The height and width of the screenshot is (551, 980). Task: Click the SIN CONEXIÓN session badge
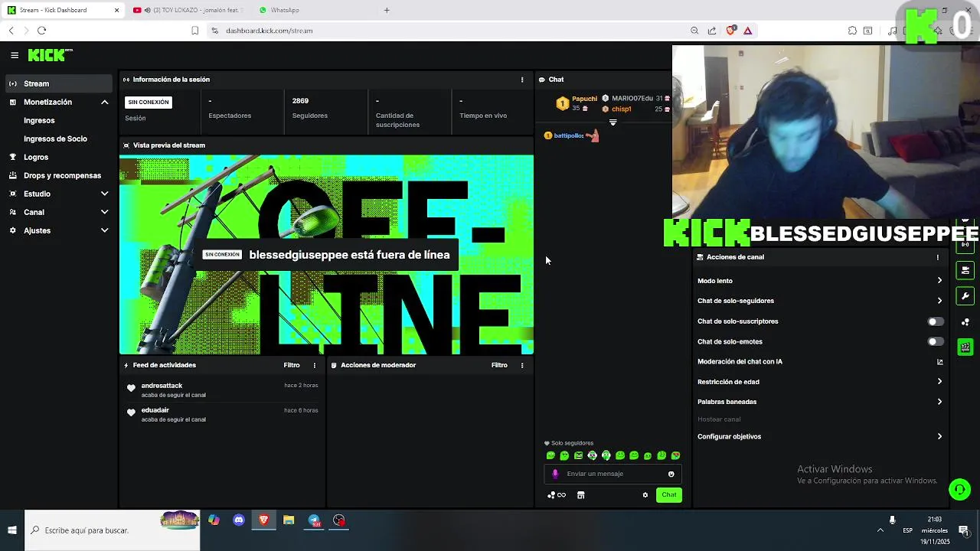point(149,102)
